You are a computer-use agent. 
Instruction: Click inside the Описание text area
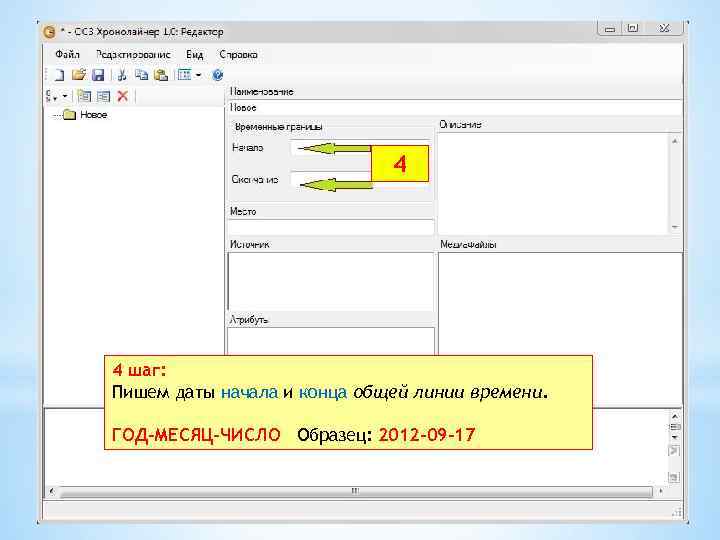click(x=553, y=184)
